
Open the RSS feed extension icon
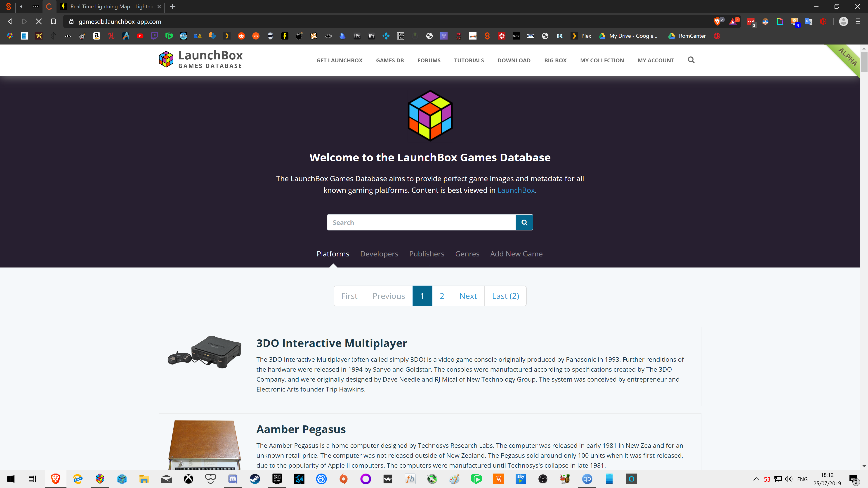(794, 21)
